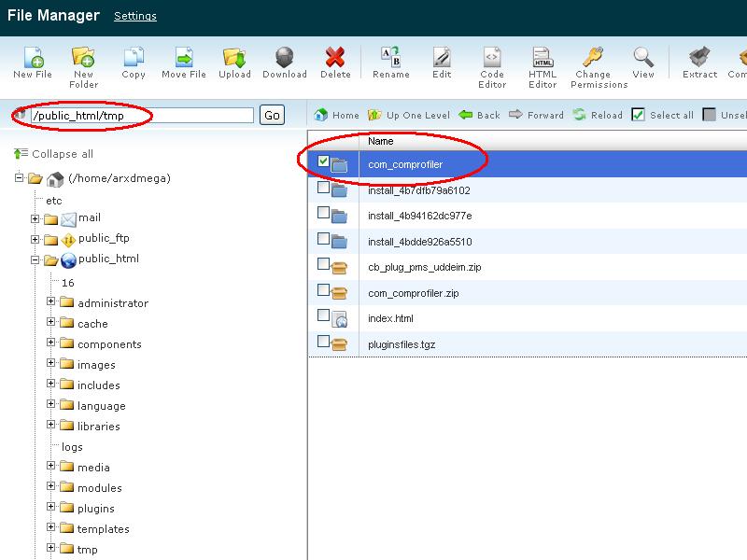Screen dimensions: 747x560
Task: Select the templates folder in the tree
Action: [103, 529]
